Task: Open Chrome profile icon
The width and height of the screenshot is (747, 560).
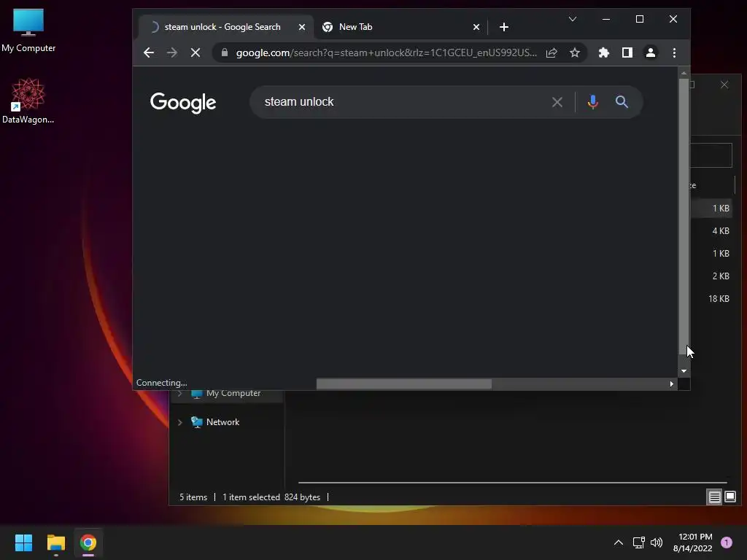Action: [650, 52]
